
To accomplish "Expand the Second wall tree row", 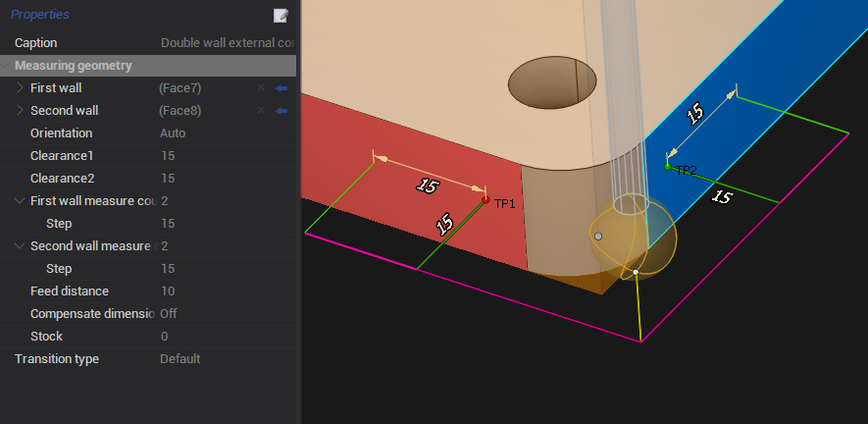I will point(20,111).
